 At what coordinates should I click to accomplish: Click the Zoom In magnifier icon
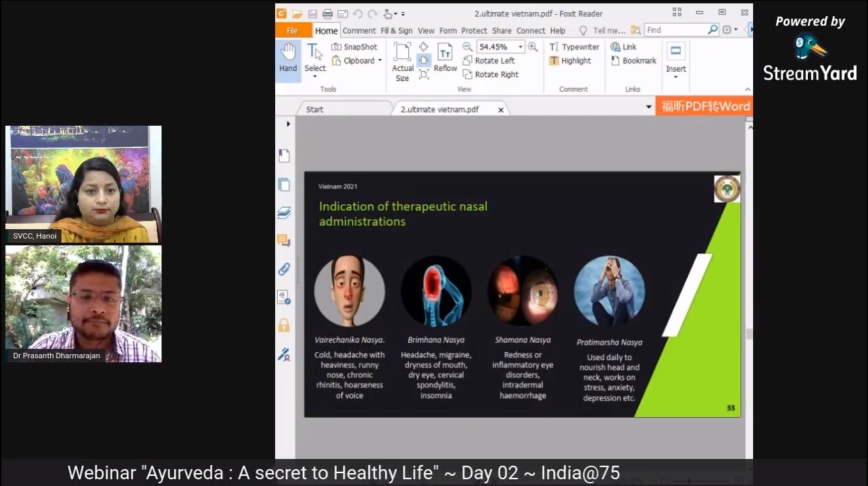click(x=533, y=47)
